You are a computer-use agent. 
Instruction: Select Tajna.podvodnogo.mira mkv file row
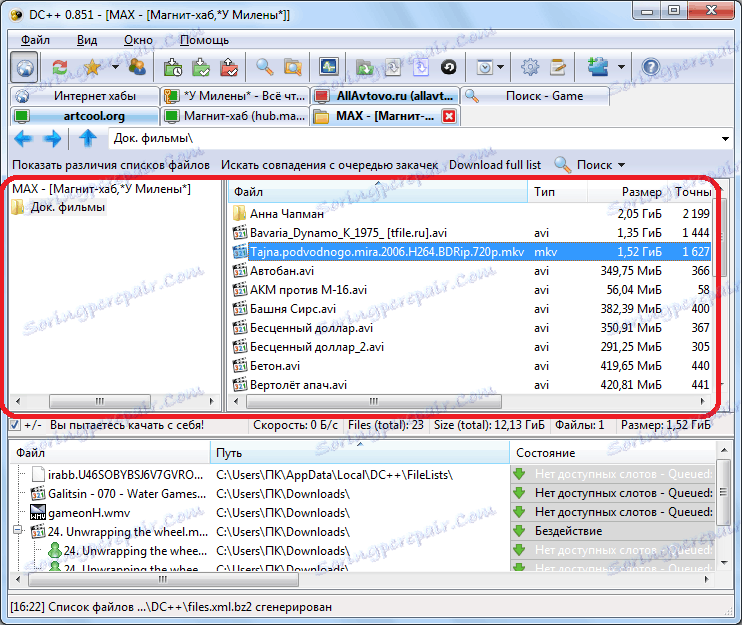tap(471, 252)
